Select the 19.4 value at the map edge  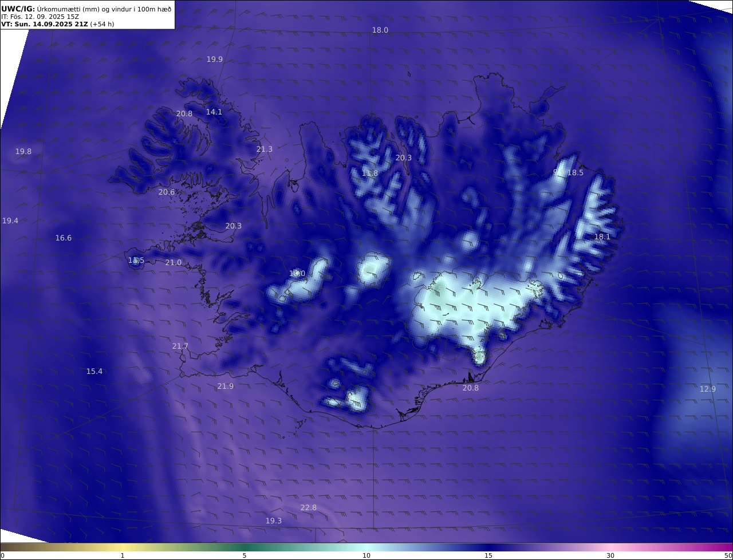coord(10,220)
